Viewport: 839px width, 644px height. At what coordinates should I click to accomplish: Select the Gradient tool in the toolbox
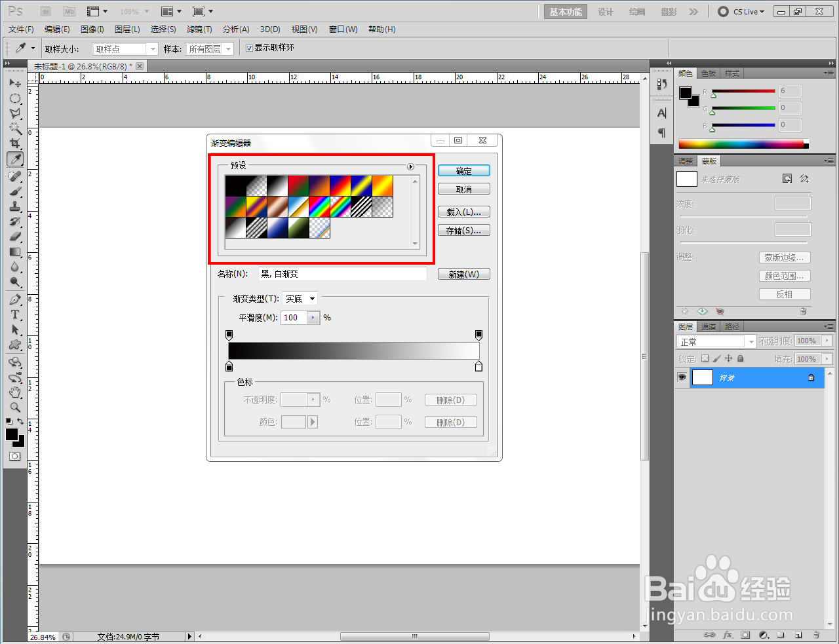(15, 252)
